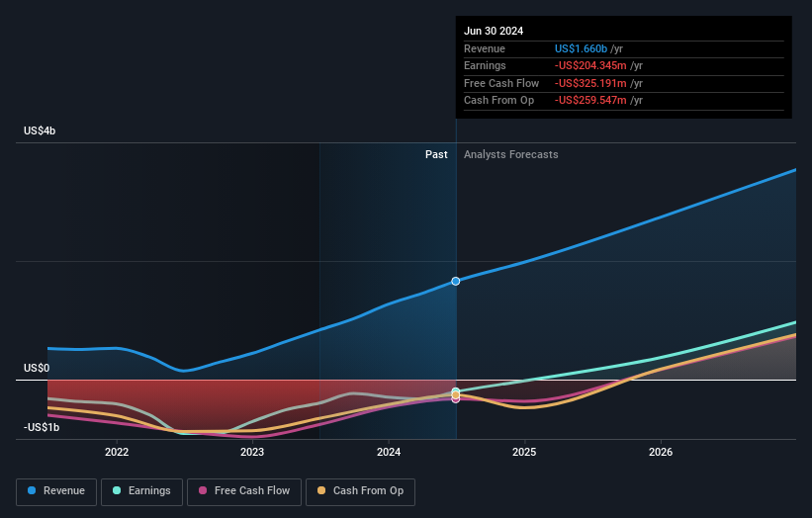The height and width of the screenshot is (518, 812).
Task: Toggle the Revenue legend button
Action: click(56, 491)
